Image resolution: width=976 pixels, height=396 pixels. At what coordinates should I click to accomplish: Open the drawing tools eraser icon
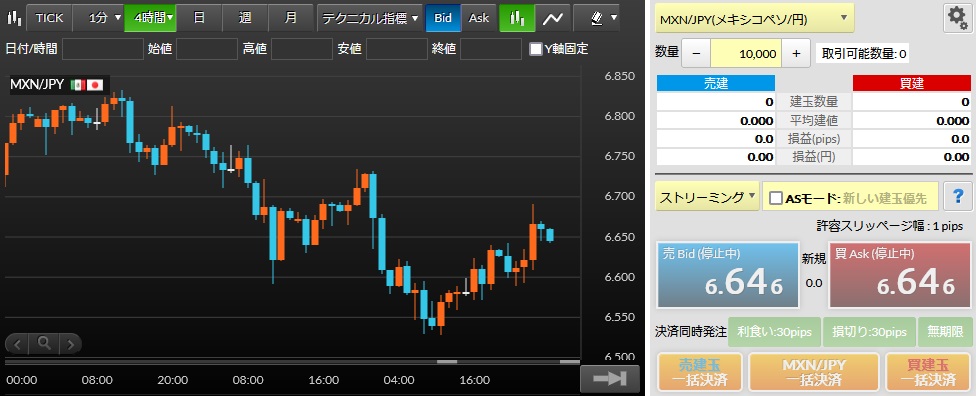pos(597,18)
